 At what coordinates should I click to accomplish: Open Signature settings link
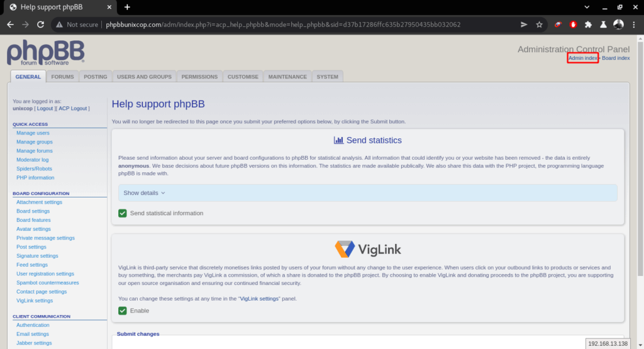point(37,256)
